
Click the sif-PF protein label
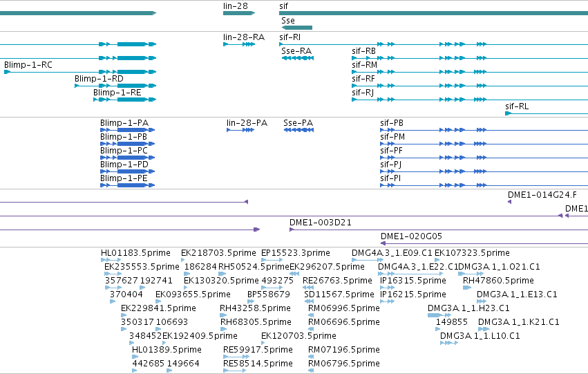(391, 151)
